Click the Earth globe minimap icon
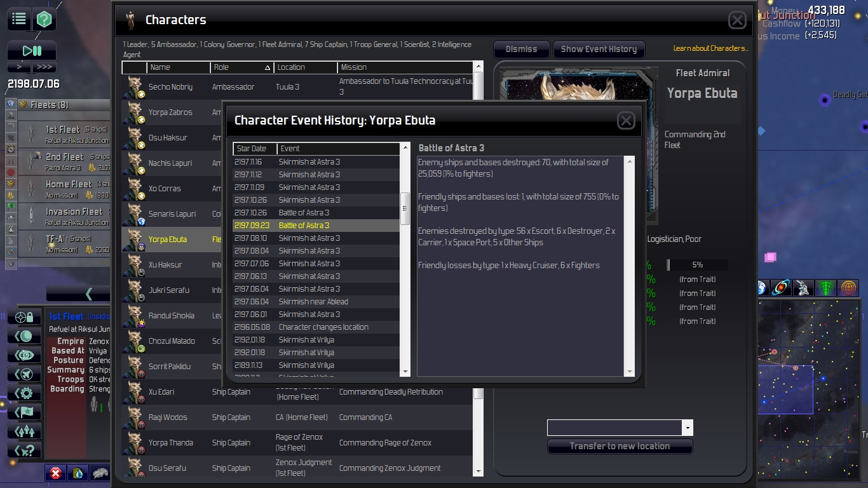 [761, 288]
